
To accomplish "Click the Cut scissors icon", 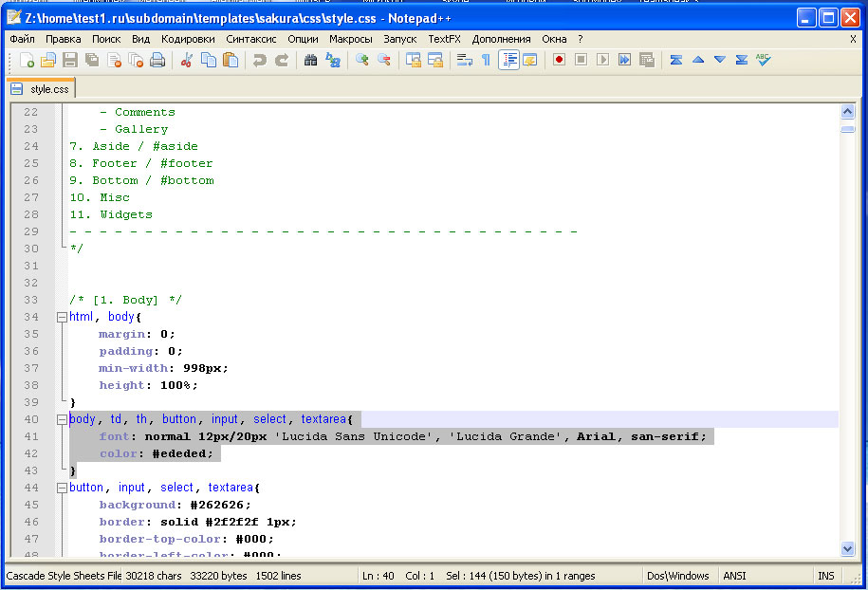I will [x=187, y=60].
